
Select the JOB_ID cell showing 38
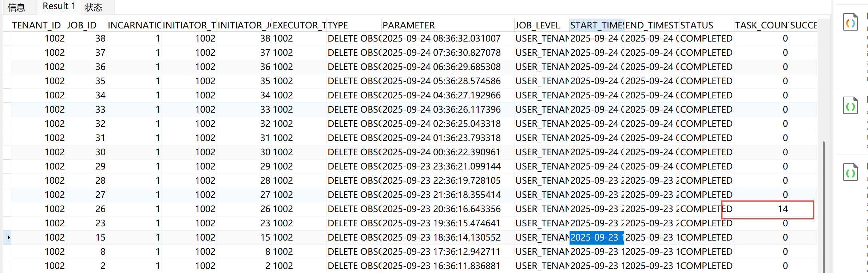[x=86, y=38]
